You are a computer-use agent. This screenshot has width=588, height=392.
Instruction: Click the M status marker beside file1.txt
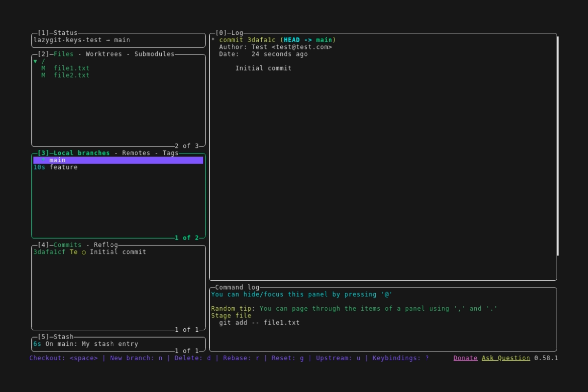[x=44, y=69]
